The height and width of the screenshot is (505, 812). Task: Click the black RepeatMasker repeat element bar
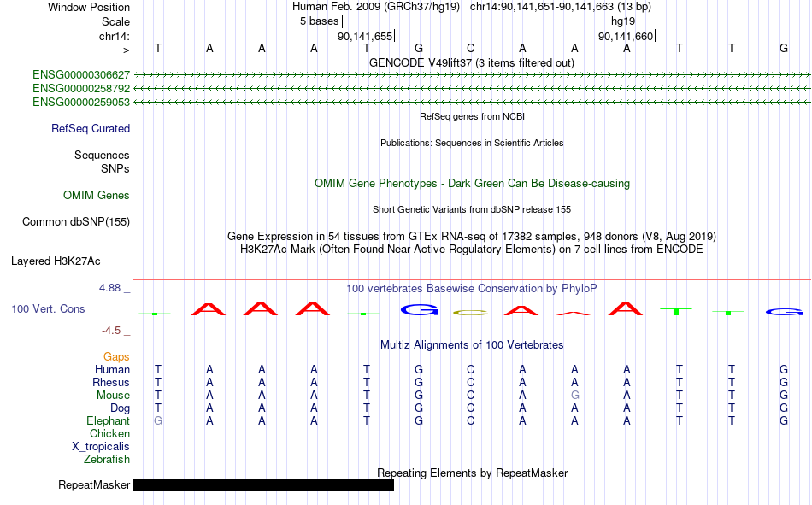tap(263, 484)
